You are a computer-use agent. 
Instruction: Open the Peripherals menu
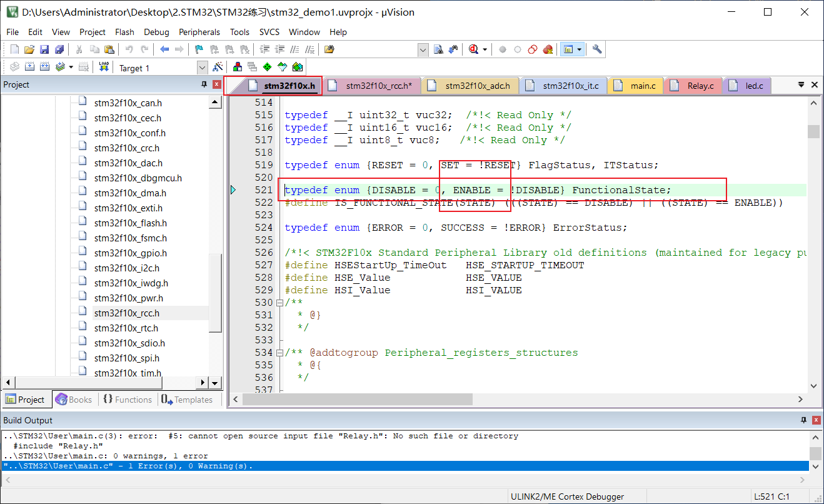tap(199, 32)
